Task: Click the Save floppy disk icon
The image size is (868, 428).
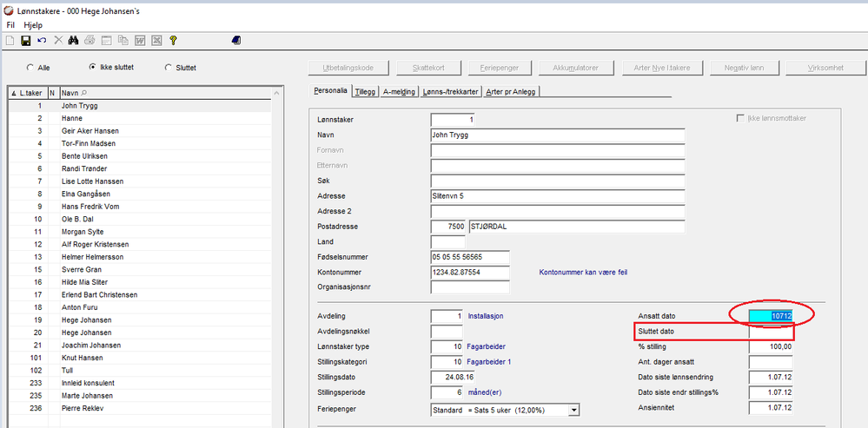Action: click(x=25, y=40)
